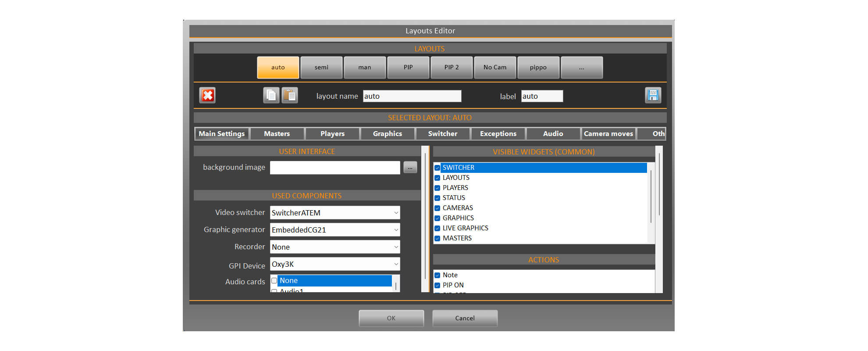Browse for background image with ellipsis button

pos(410,168)
